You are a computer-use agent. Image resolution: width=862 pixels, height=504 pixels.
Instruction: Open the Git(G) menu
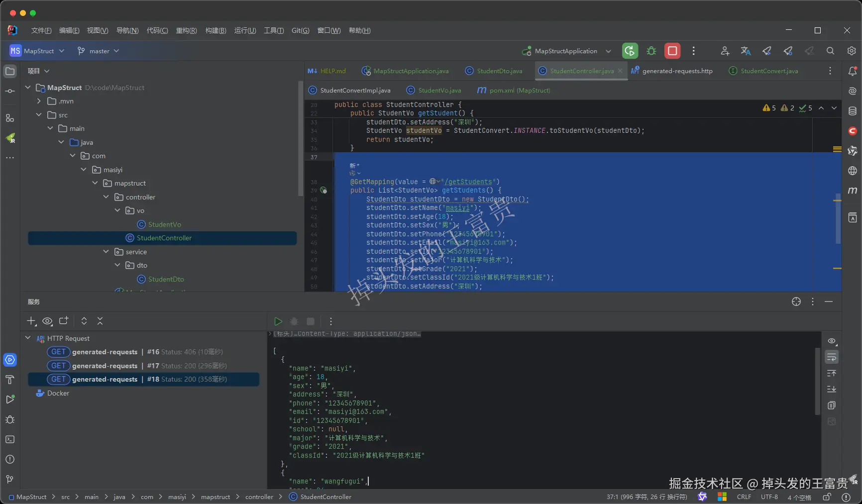coord(300,30)
